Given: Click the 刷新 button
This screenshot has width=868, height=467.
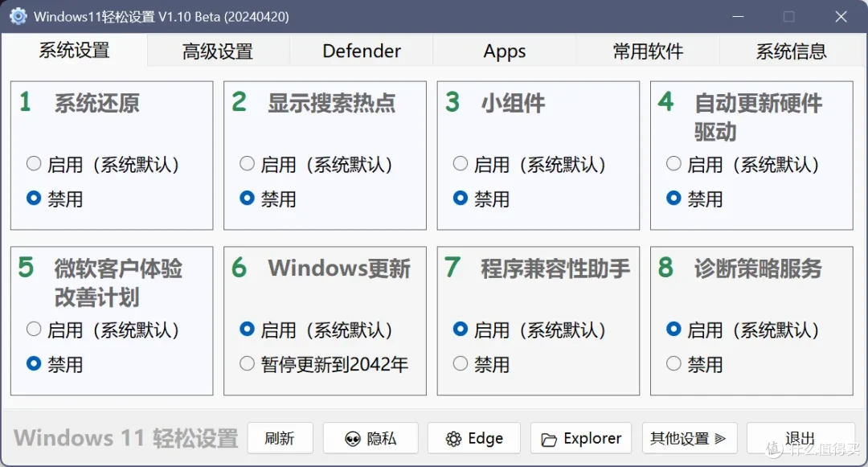Looking at the screenshot, I should (280, 438).
